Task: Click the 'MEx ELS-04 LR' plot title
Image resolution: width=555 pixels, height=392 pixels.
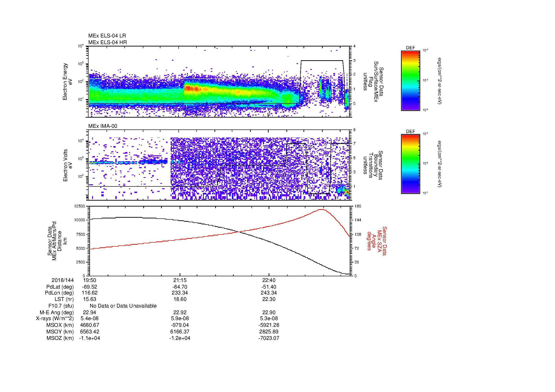Action: 107,36
